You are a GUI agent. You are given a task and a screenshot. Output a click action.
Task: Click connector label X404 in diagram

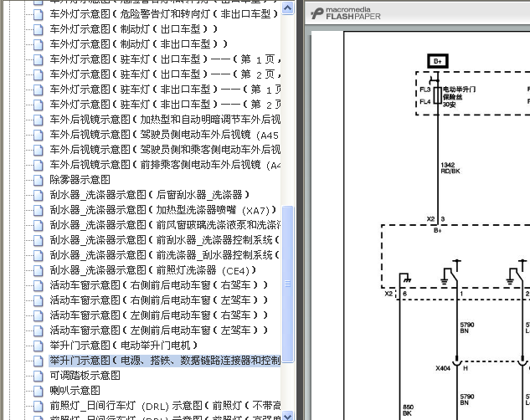(x=443, y=368)
